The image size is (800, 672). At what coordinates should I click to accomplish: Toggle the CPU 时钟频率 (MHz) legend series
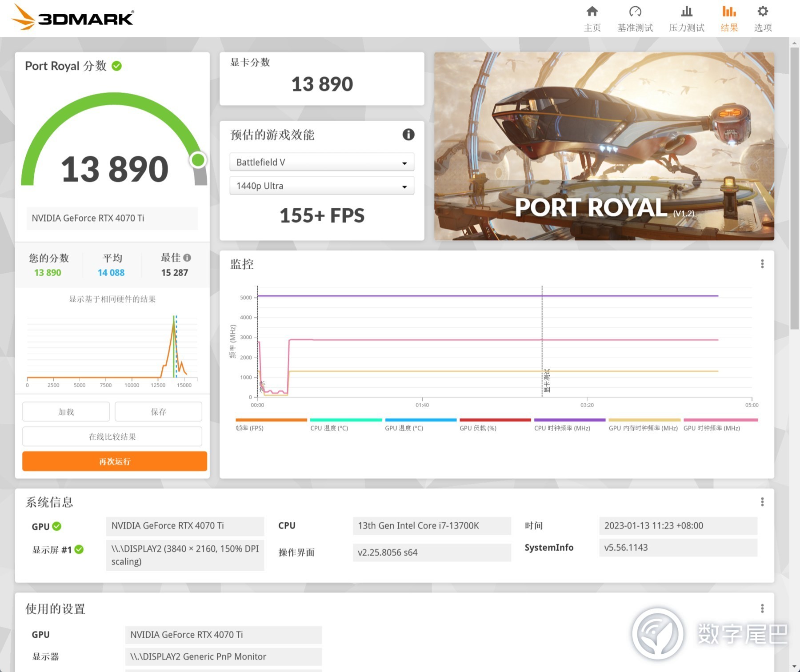click(x=570, y=425)
